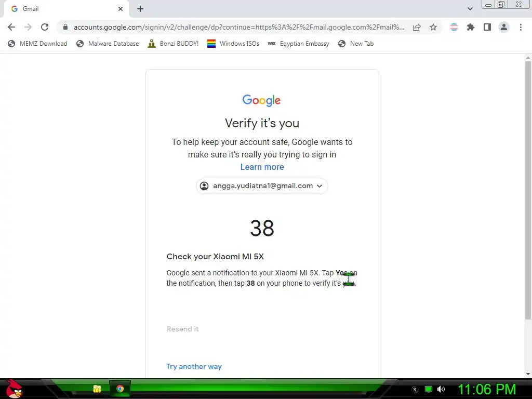532x399 pixels.
Task: Click the Check your Xiaomi MI 5X heading
Action: 215,257
